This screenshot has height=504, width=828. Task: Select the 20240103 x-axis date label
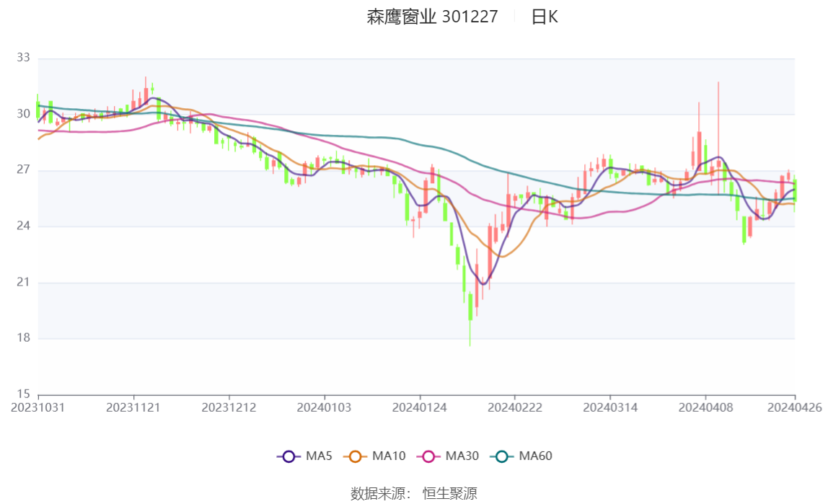point(325,407)
